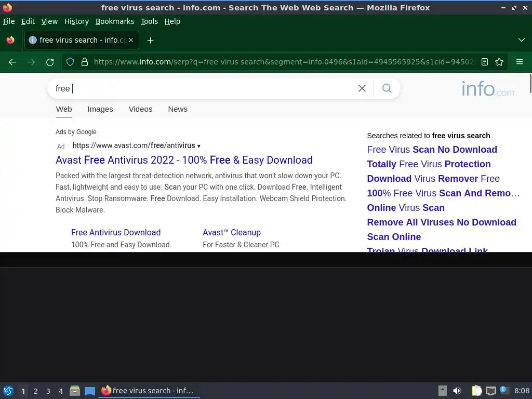Open the View menu
This screenshot has width=532, height=399.
(x=49, y=21)
